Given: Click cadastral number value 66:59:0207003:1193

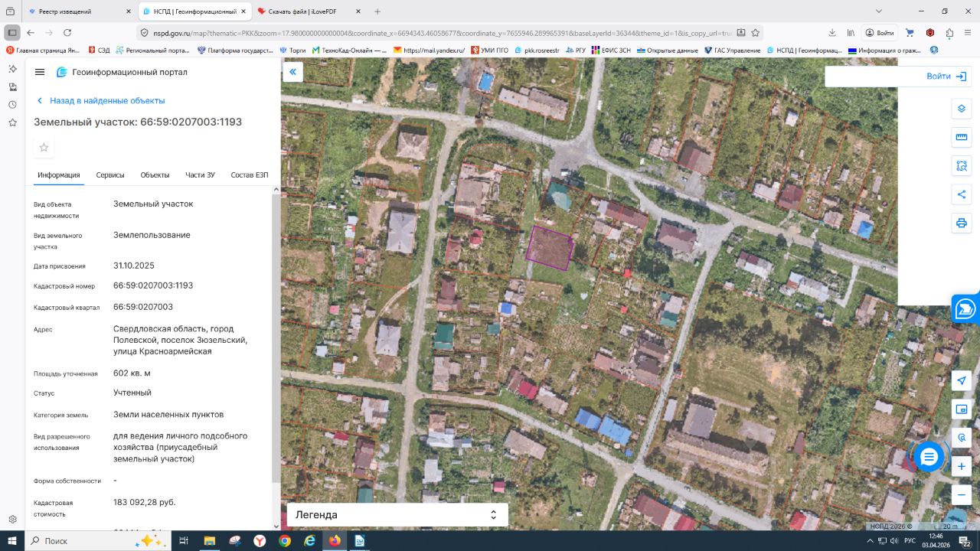Looking at the screenshot, I should tap(153, 285).
